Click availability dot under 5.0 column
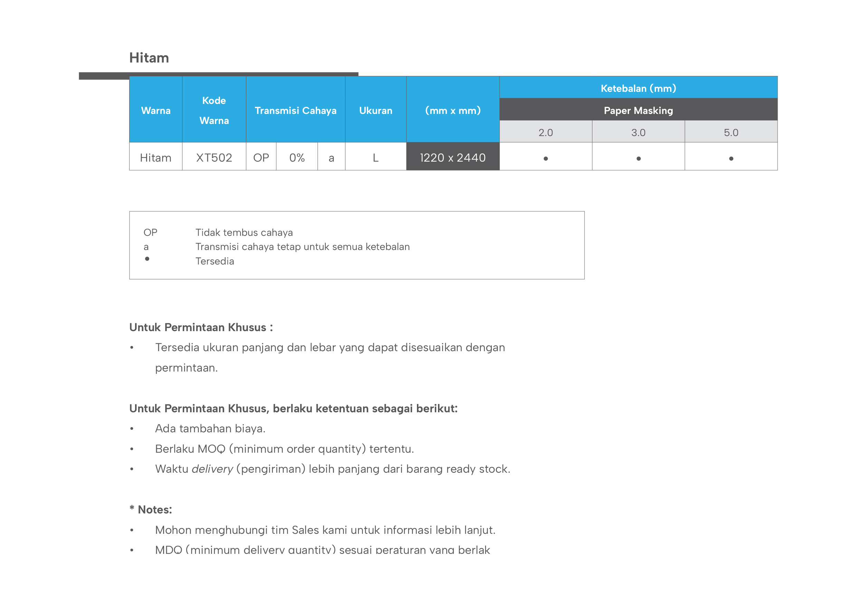 pos(731,158)
